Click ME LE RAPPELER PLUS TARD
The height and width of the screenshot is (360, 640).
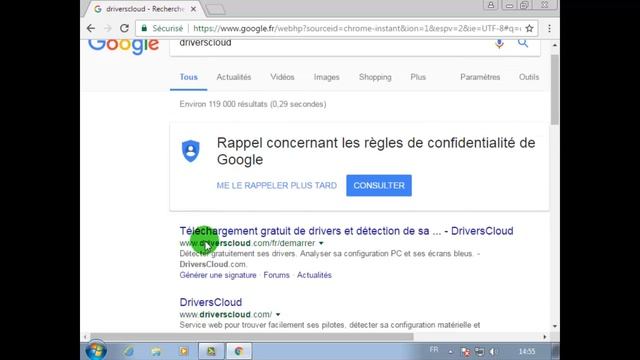pos(277,185)
